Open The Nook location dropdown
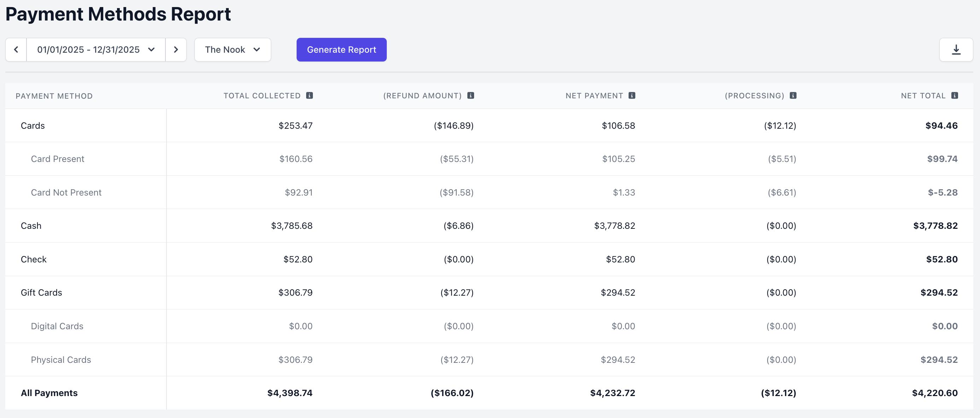This screenshot has width=980, height=418. [x=232, y=50]
